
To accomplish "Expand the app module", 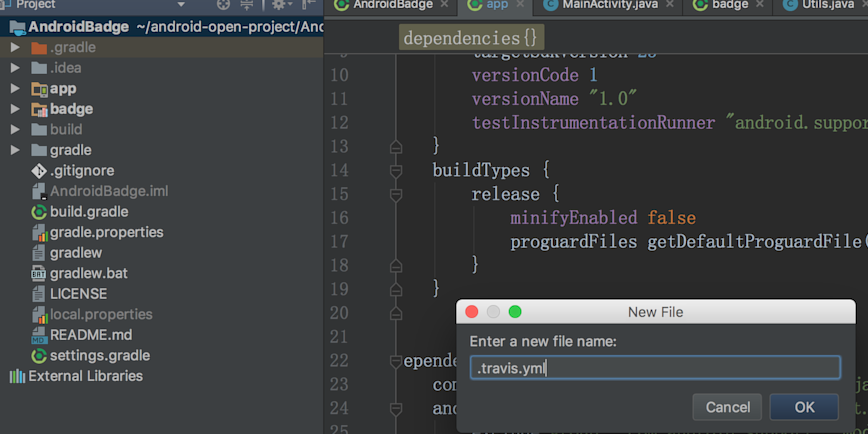I will pos(15,89).
